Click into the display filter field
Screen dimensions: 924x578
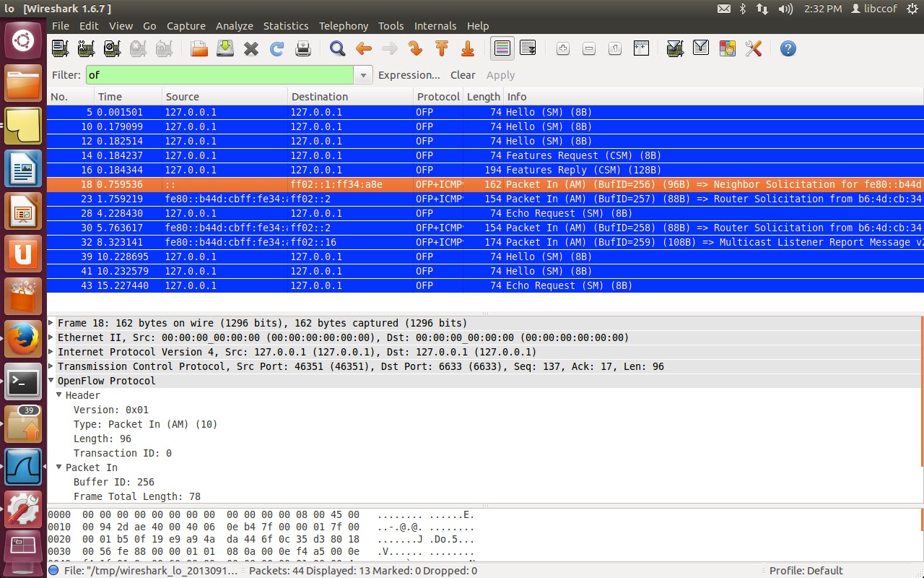coord(220,75)
